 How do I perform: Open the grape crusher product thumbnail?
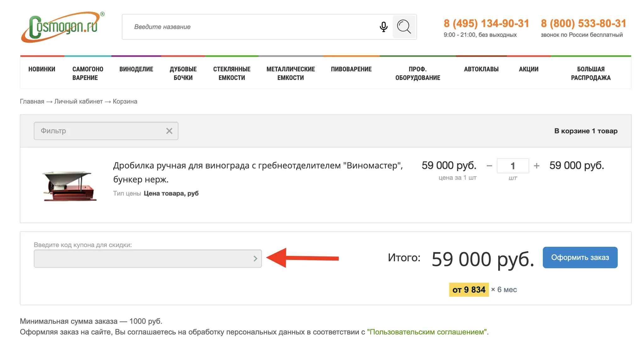click(x=69, y=185)
